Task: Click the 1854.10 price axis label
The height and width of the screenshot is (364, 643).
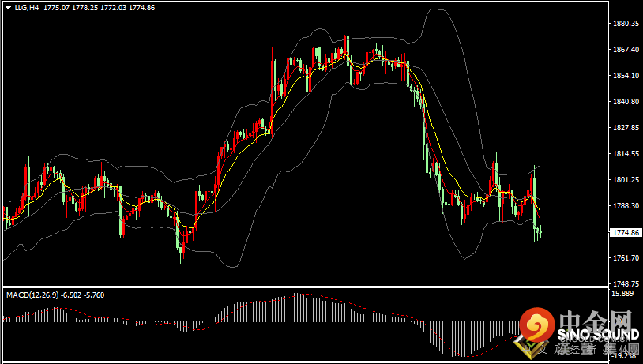Action: coord(626,76)
